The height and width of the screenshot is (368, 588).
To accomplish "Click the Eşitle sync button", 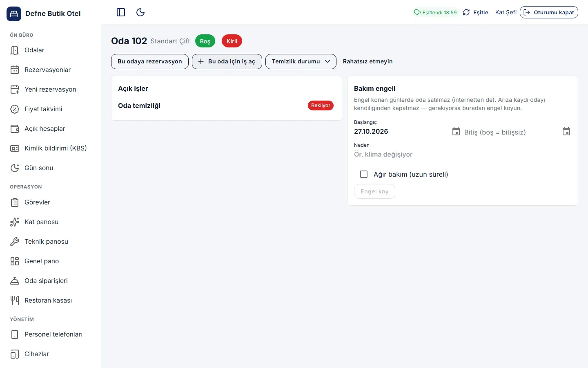I will tap(476, 12).
